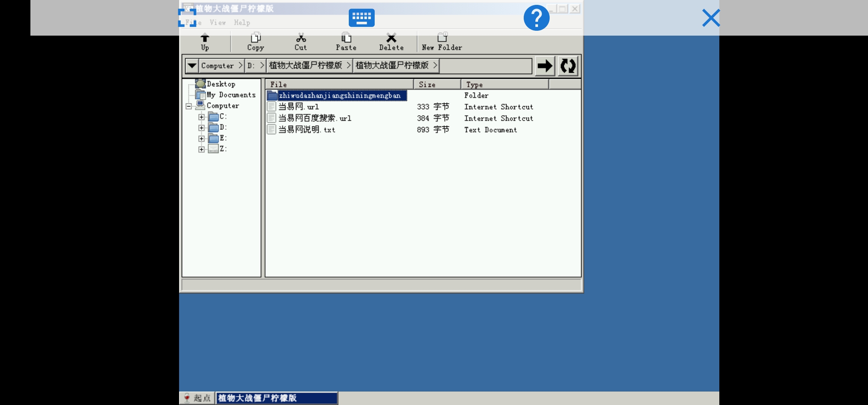868x405 pixels.
Task: Select Computer node in the tree
Action: pyautogui.click(x=223, y=106)
